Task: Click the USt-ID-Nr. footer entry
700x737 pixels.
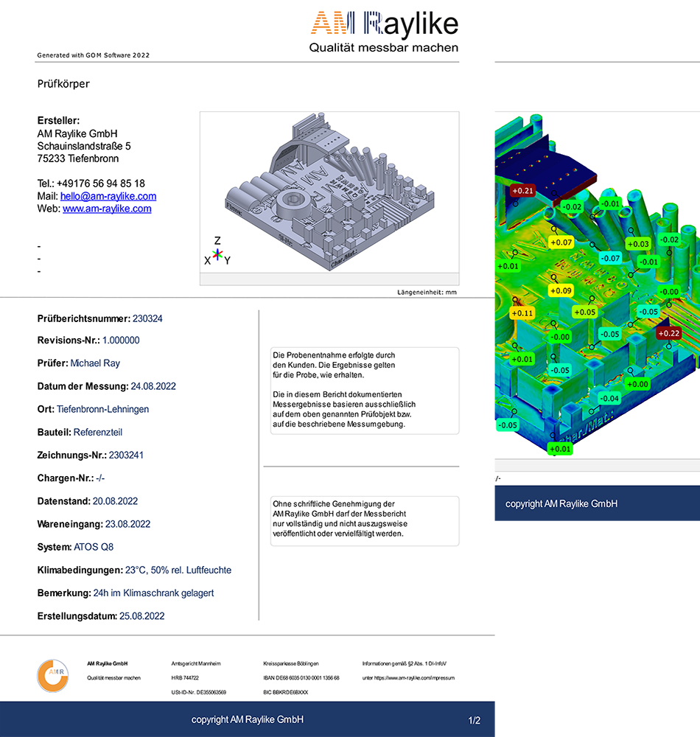Action: (x=199, y=692)
